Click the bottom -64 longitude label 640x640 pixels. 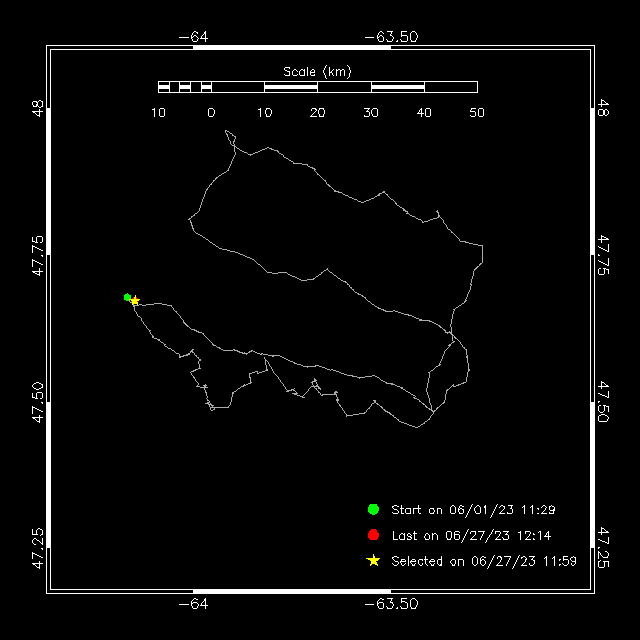tap(193, 604)
